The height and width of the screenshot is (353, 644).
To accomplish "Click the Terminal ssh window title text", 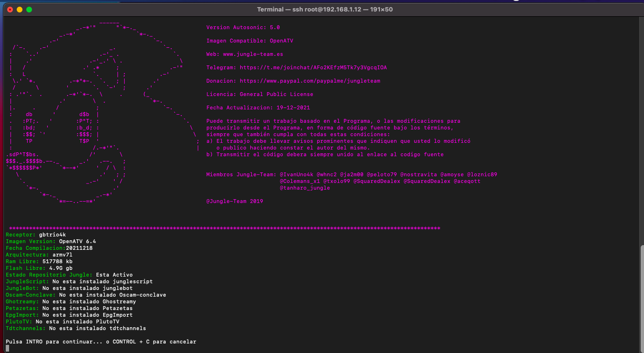I will coord(324,10).
